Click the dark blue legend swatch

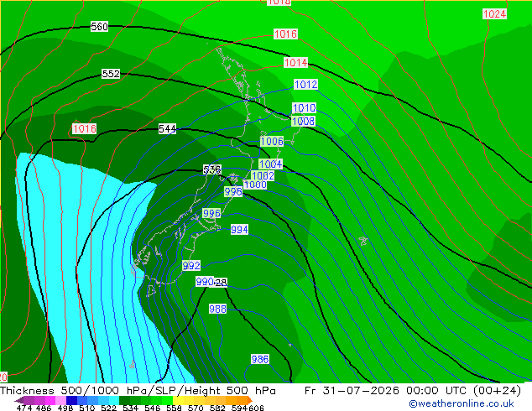tap(71, 400)
